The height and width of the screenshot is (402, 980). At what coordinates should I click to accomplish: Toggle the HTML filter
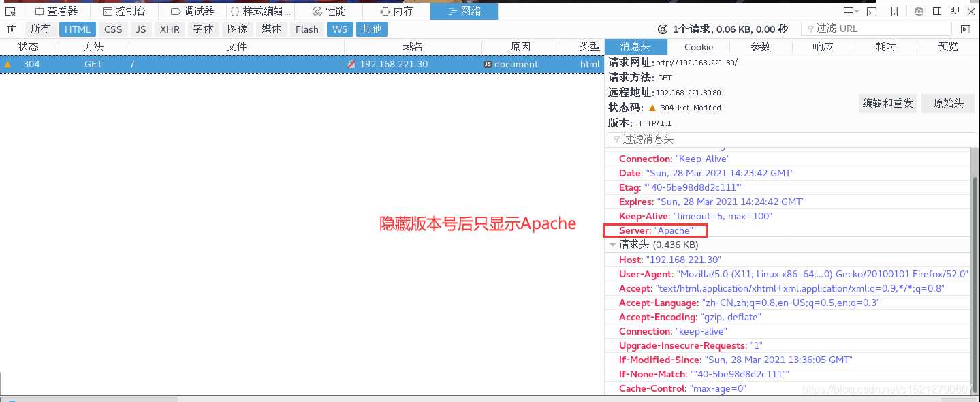tap(78, 29)
